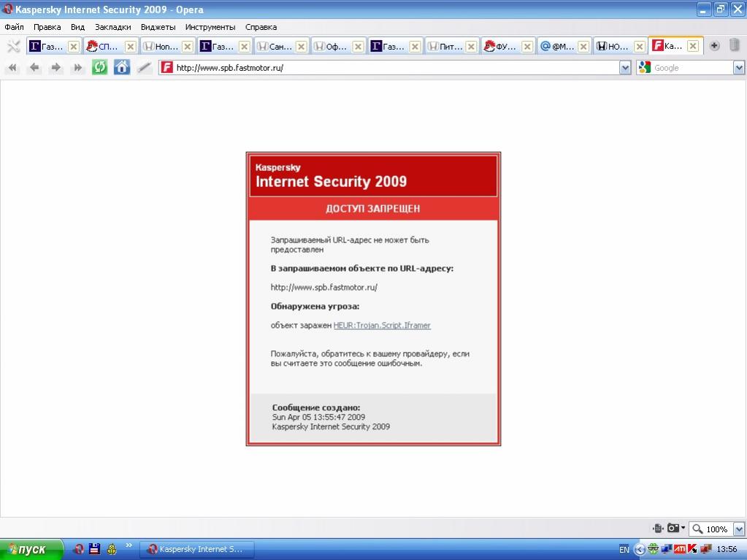The height and width of the screenshot is (560, 747).
Task: Click the fit-to-width icon in status bar
Action: pos(658,528)
